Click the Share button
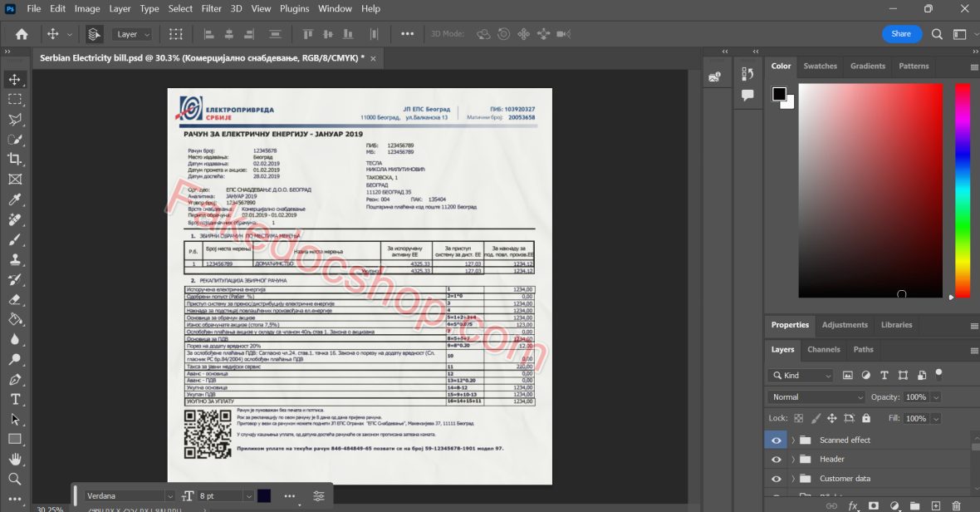Image resolution: width=980 pixels, height=512 pixels. point(901,34)
